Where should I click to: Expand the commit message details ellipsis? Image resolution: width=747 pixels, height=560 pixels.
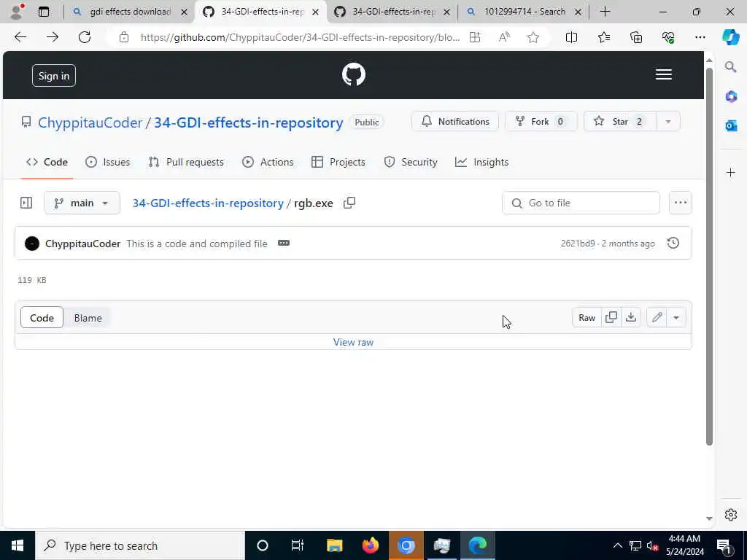pos(284,243)
